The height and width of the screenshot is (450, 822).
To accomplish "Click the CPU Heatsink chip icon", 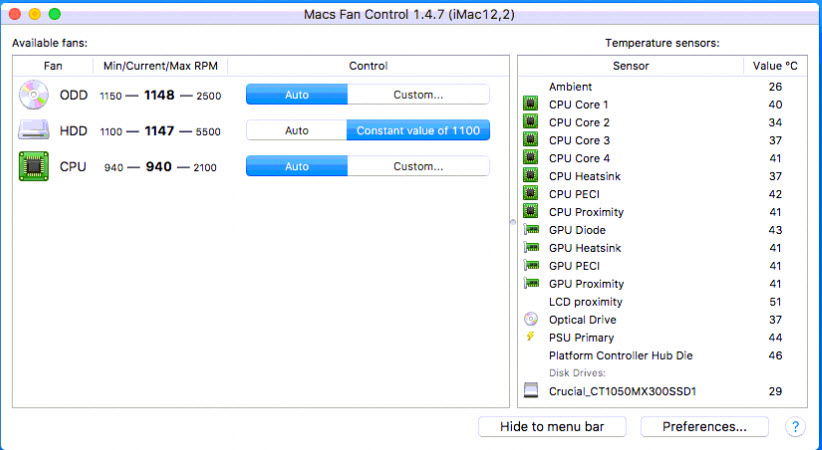I will [531, 175].
